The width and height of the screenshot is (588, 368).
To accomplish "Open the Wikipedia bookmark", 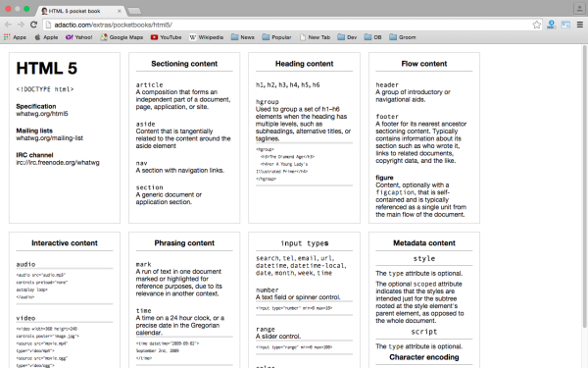I will [x=206, y=37].
